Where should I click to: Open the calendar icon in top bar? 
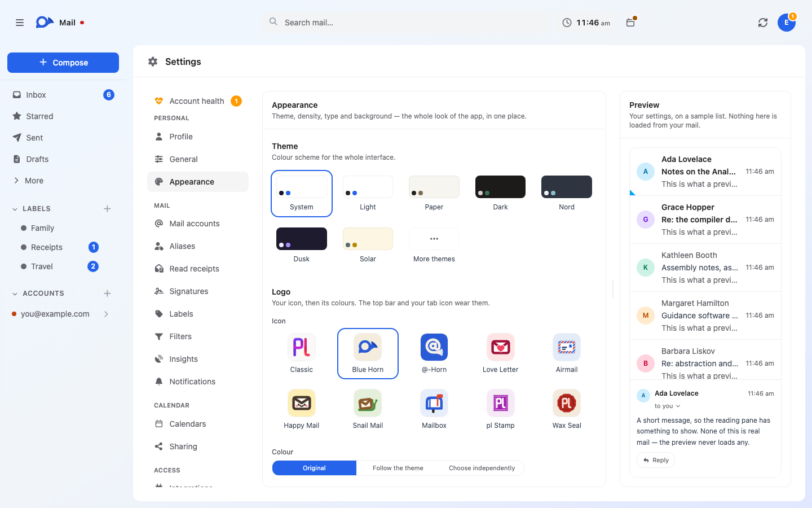630,23
